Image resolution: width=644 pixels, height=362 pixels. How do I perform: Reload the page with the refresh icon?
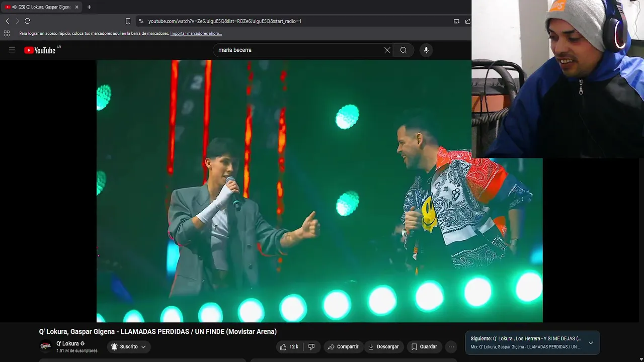(x=28, y=21)
